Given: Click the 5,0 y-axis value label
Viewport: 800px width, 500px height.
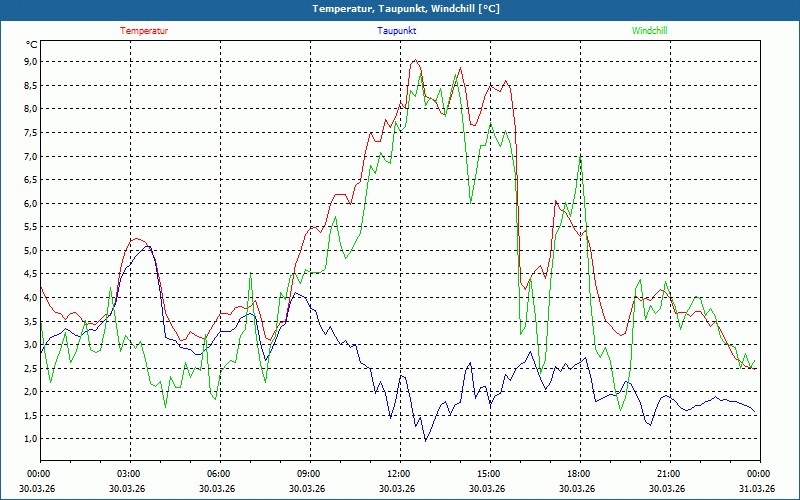Looking at the screenshot, I should [x=30, y=250].
